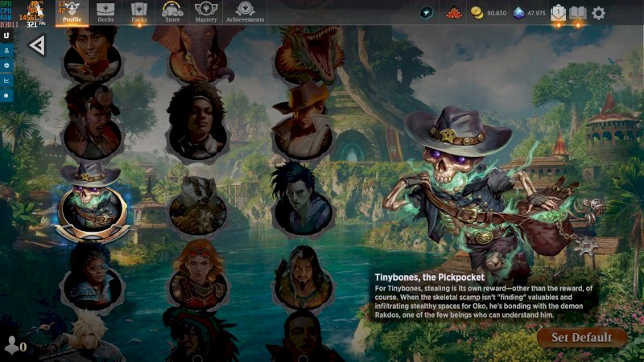The width and height of the screenshot is (644, 362).
Task: Click the graph icon in left overlay sidebar
Action: (6, 80)
